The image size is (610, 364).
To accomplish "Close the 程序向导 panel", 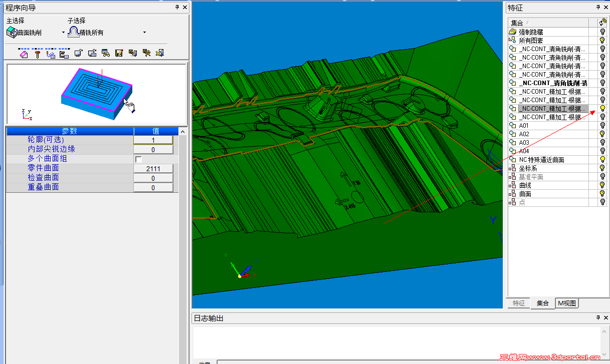I will 185,7.
